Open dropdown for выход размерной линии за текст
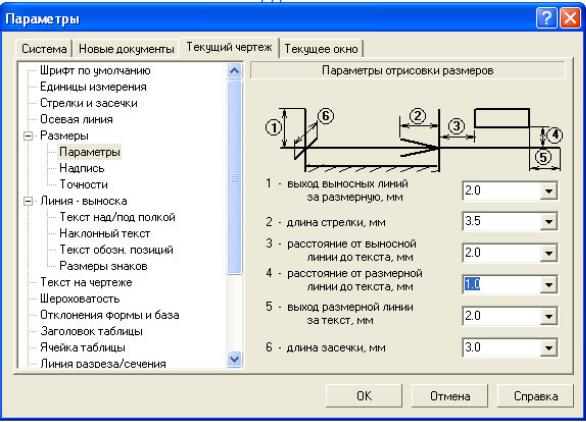586x422 pixels. (x=548, y=317)
